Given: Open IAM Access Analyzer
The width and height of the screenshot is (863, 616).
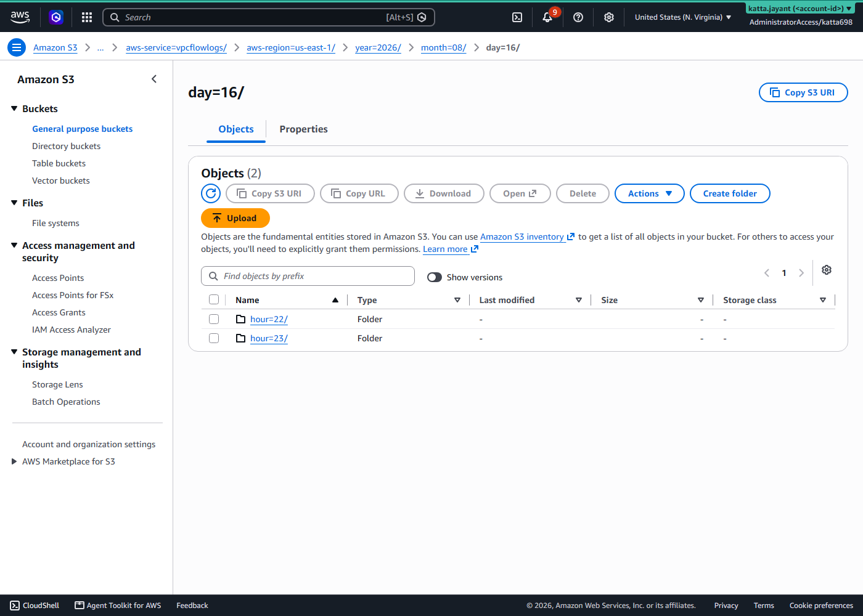Looking at the screenshot, I should tap(72, 330).
